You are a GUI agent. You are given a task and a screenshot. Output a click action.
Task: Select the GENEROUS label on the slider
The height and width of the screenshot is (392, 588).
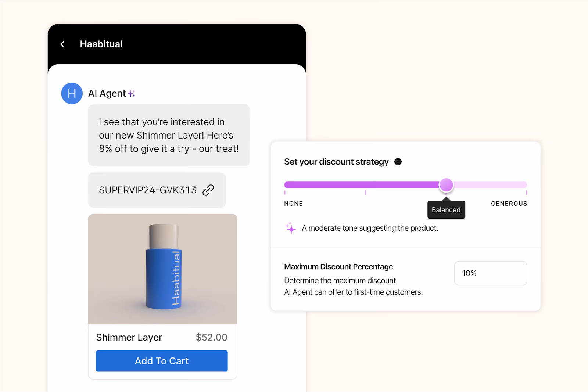pyautogui.click(x=509, y=203)
